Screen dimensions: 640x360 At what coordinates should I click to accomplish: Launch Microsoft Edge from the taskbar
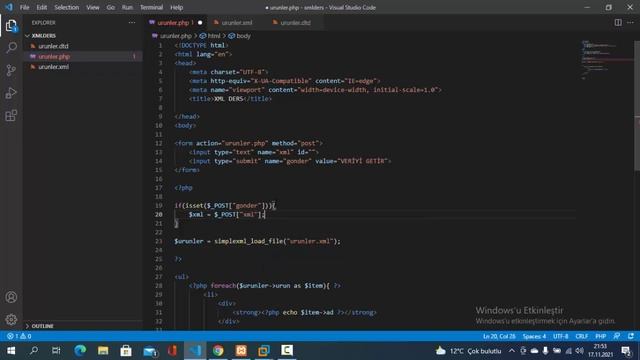click(x=80, y=351)
